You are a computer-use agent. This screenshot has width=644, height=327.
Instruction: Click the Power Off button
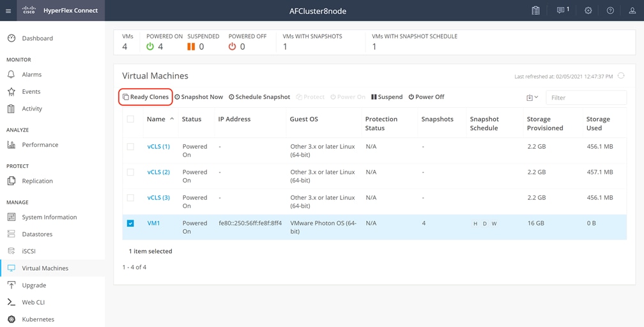426,97
